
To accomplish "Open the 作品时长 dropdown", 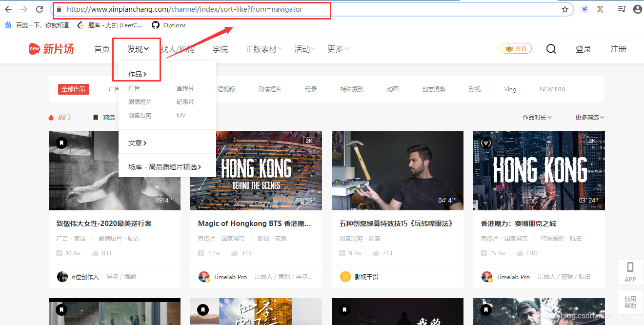I will click(537, 118).
